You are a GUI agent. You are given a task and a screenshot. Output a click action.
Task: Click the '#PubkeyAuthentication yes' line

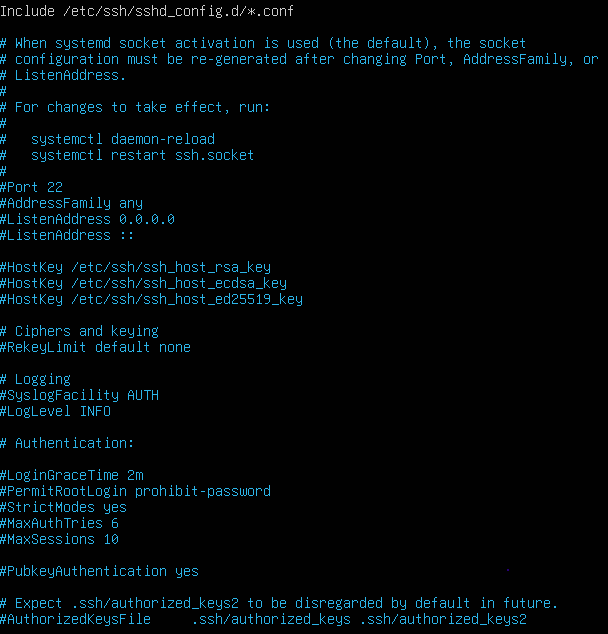[x=99, y=571]
